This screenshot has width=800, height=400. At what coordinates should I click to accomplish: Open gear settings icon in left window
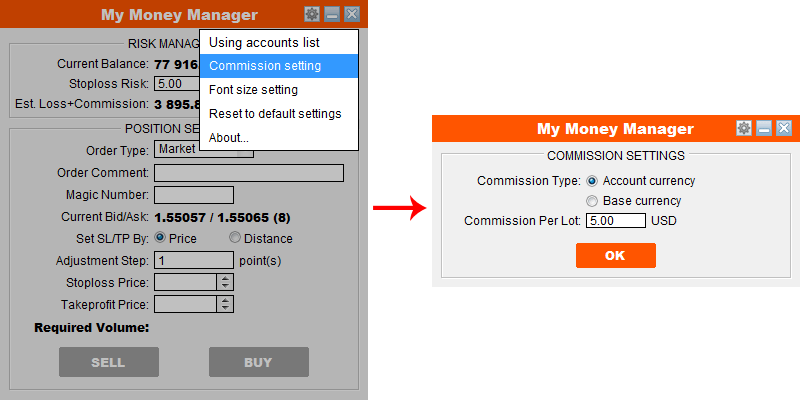click(x=312, y=14)
